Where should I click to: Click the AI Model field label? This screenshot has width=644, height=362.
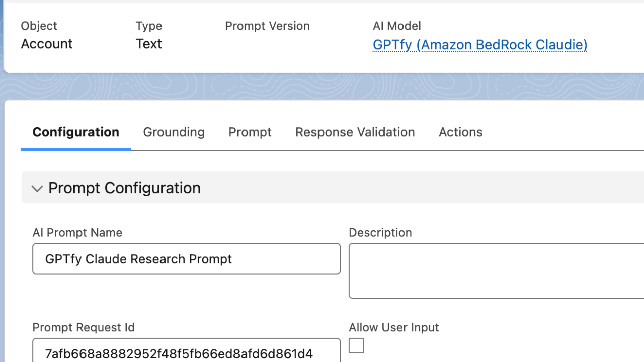(x=396, y=26)
